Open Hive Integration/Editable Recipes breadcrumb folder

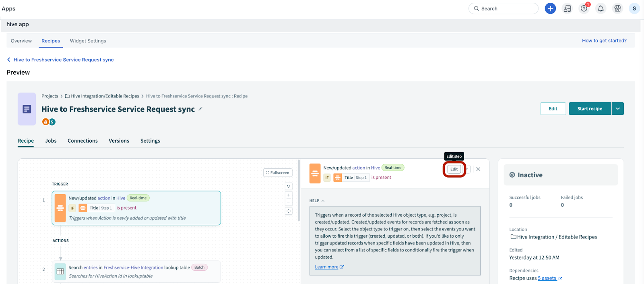tap(102, 96)
